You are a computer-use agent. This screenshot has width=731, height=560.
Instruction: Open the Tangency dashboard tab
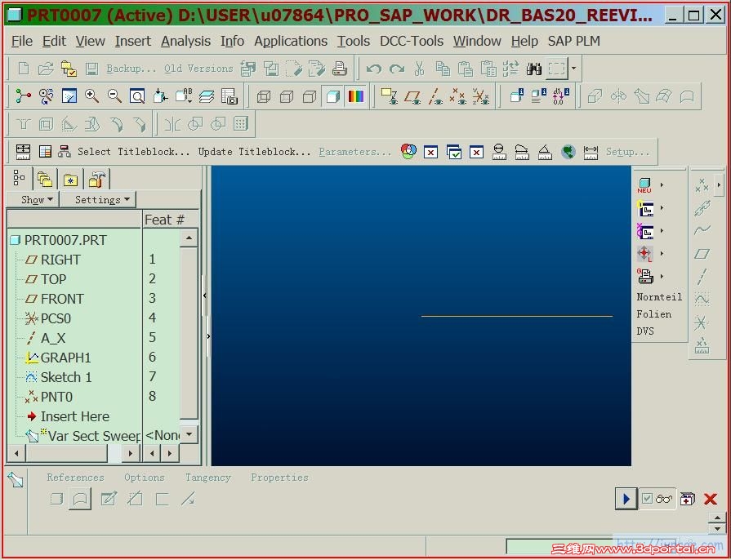click(208, 478)
